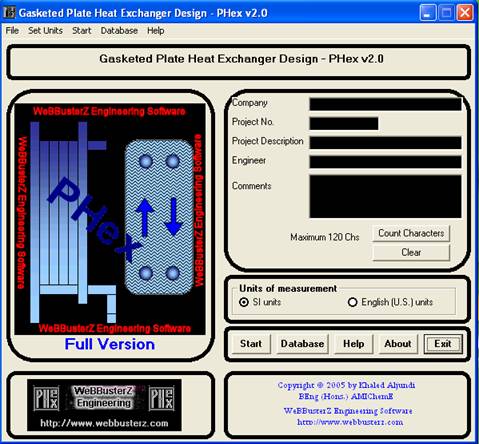Image resolution: width=479 pixels, height=444 pixels.
Task: Click into the Comments text area
Action: 385,197
